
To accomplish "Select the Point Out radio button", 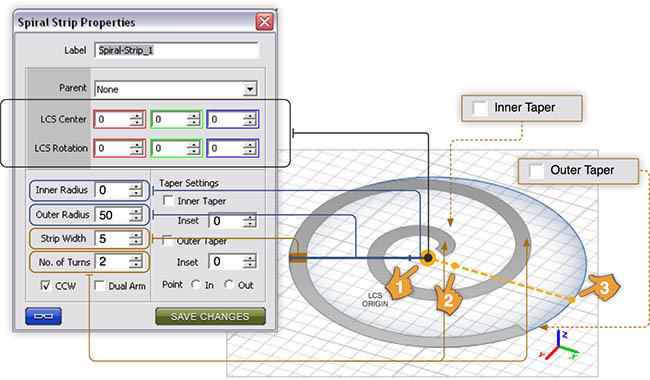I will tap(229, 284).
